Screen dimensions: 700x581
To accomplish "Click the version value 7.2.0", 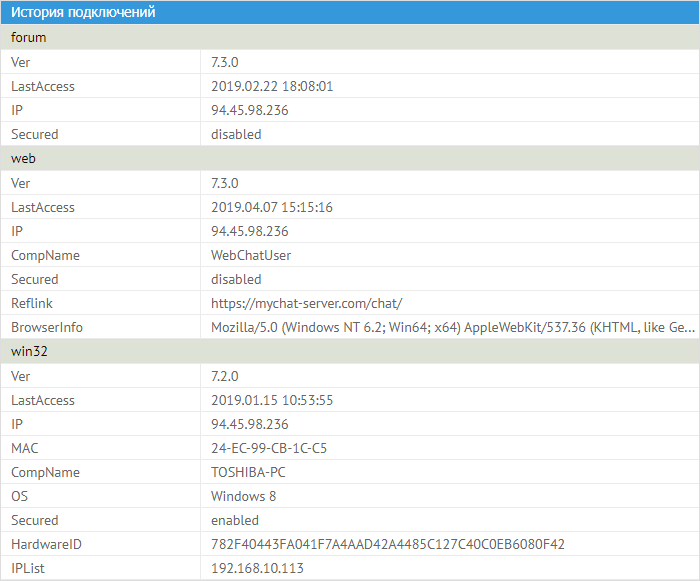I will tap(225, 376).
